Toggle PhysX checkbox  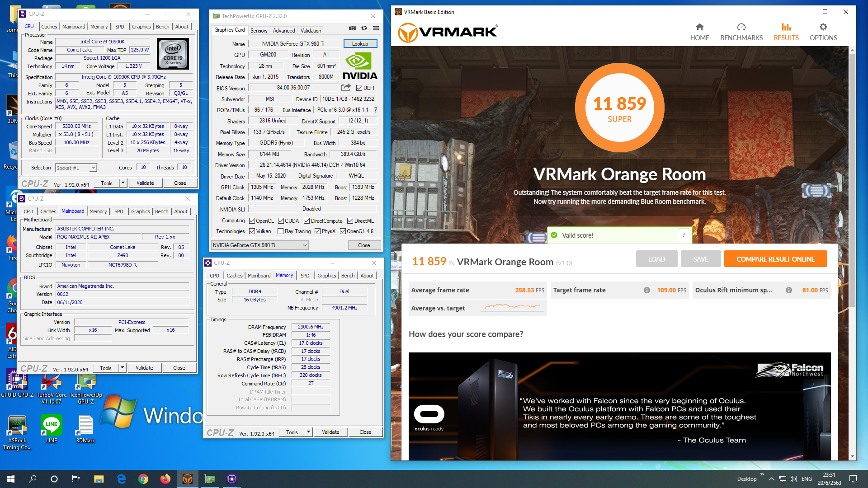click(x=317, y=231)
